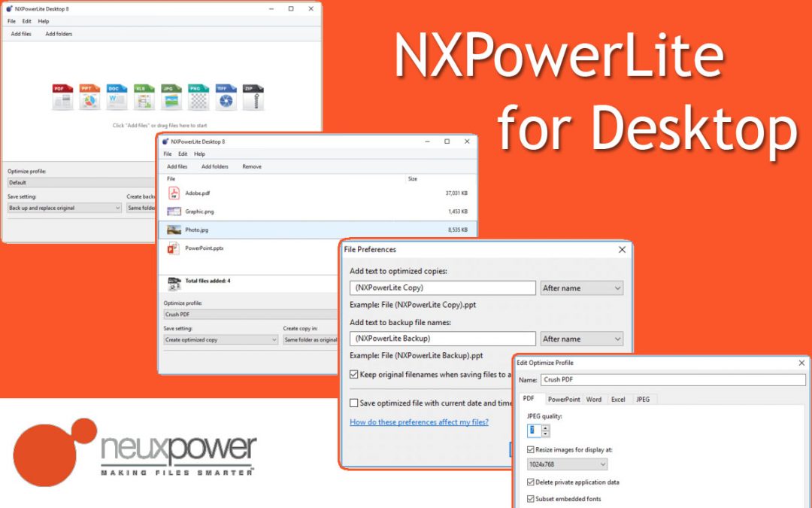Close the Edit Optimize Profile dialog
Viewport: 812px width, 508px height.
tap(801, 363)
